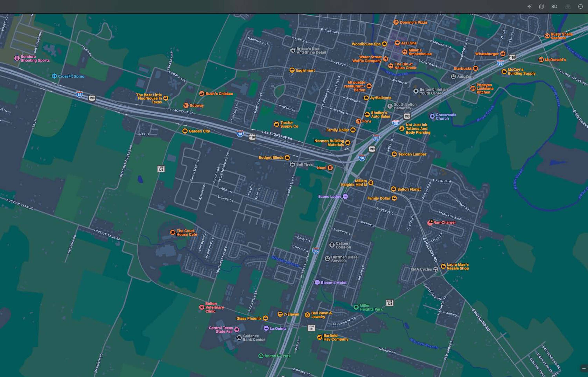588x377 pixels.
Task: Open the Belton Veterinary Clinic marker
Action: (x=202, y=307)
